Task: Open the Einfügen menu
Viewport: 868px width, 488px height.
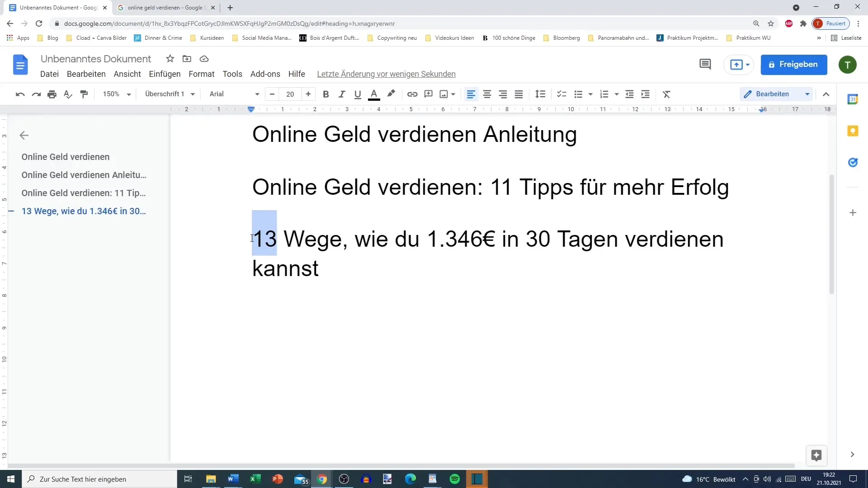Action: pos(165,74)
